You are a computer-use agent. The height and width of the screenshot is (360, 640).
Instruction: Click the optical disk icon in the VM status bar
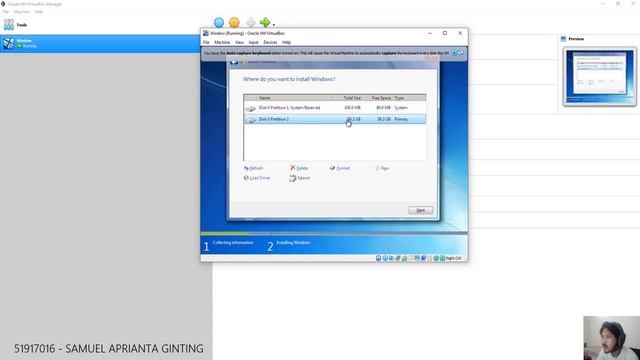click(x=385, y=258)
